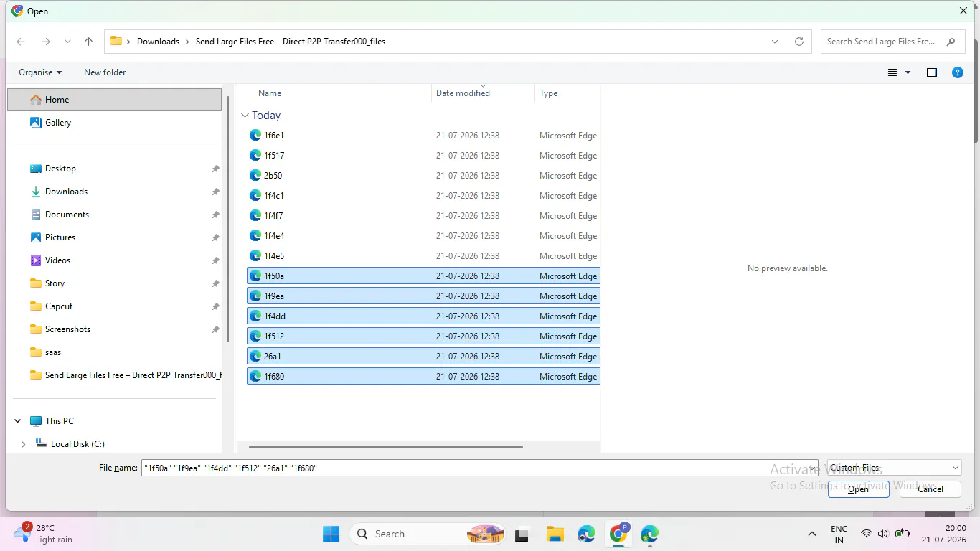This screenshot has width=980, height=551.
Task: Collapse the Today group
Action: point(245,116)
